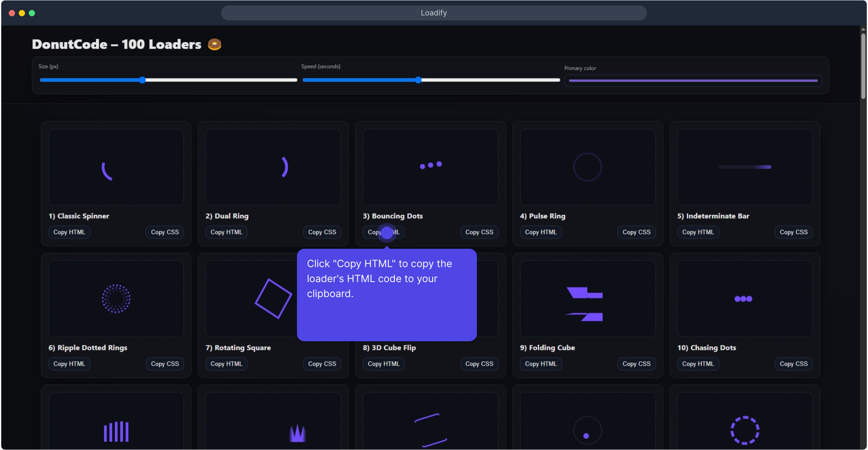
Task: Click the vertical page scrollbar
Action: [x=863, y=67]
